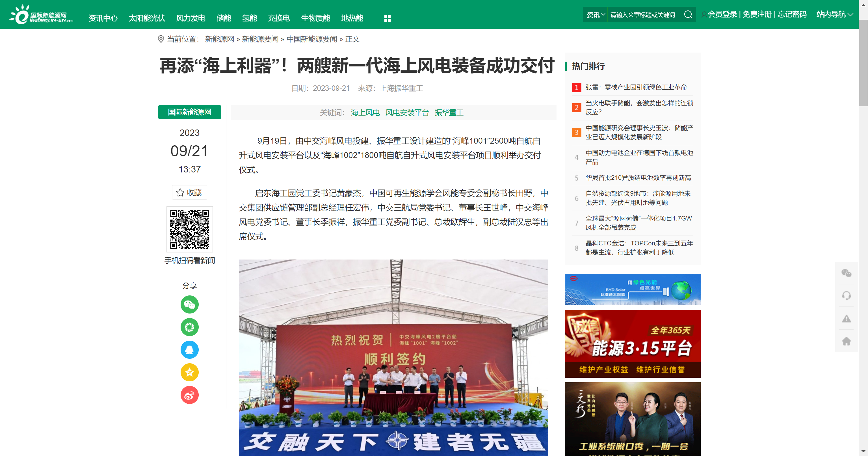Click floating headset support icon
Viewport: 868px width, 456px height.
(846, 296)
